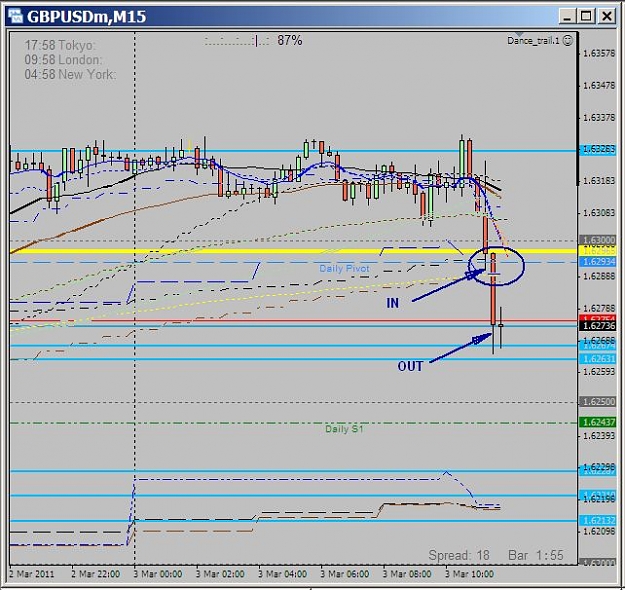Click the blue 1.62132 price tag
This screenshot has width=625, height=590.
tap(597, 521)
